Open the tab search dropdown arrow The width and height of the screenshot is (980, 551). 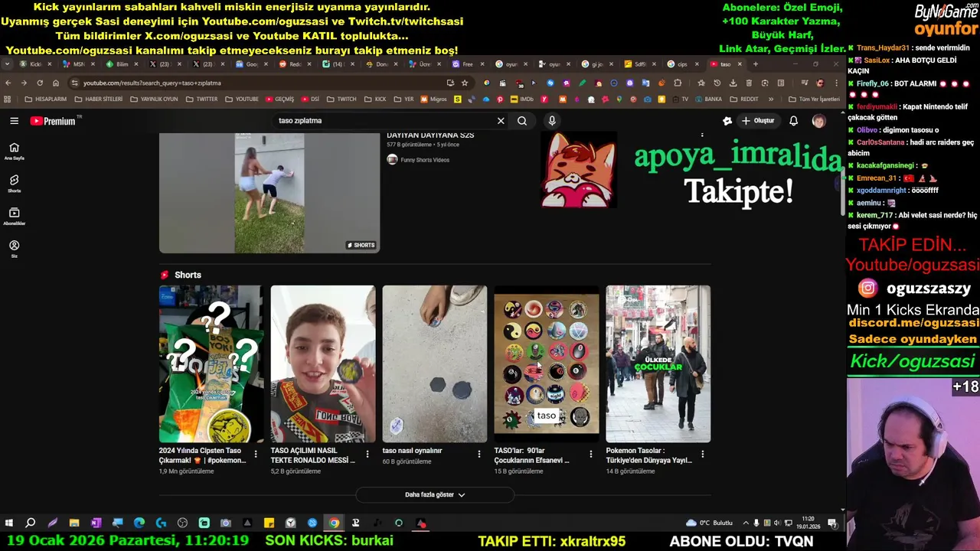click(7, 64)
